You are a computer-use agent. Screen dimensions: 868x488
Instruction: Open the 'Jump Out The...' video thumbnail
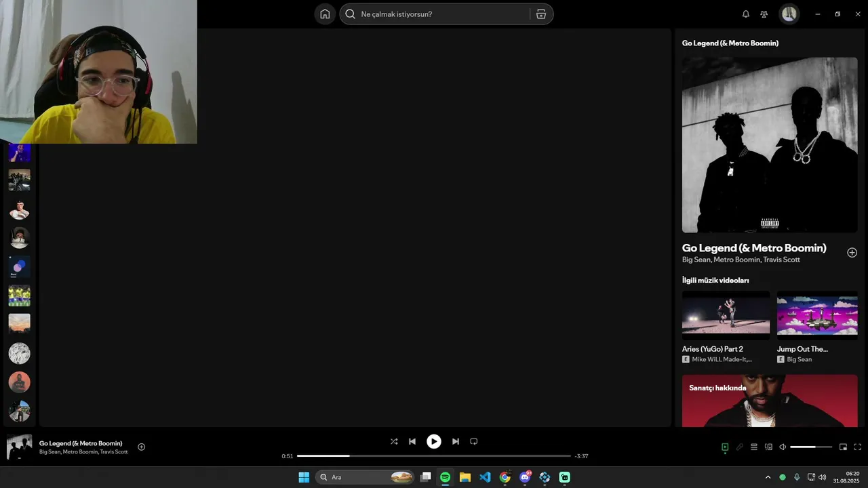point(817,315)
